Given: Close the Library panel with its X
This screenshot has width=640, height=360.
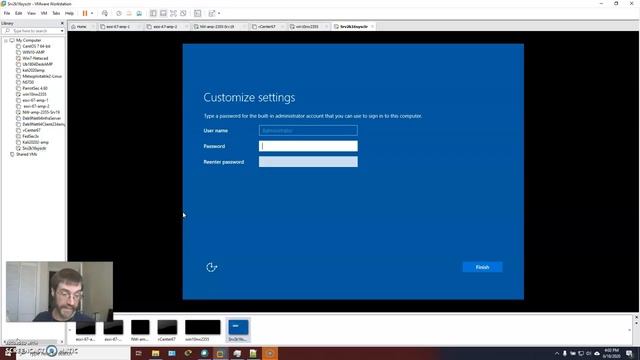Looking at the screenshot, I should [62, 23].
